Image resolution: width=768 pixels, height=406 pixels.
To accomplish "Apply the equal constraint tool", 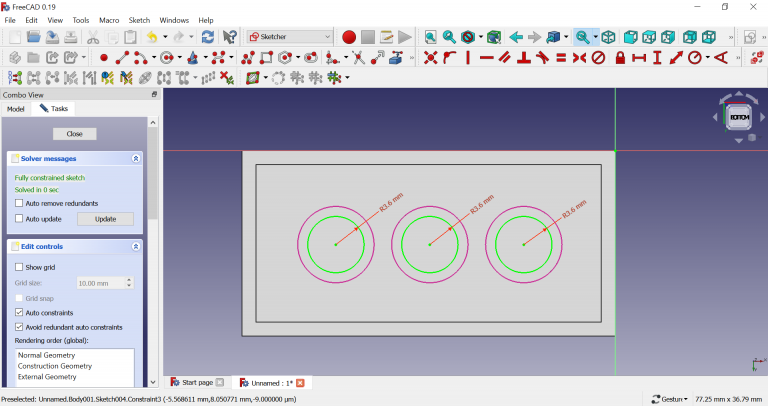I will point(560,58).
